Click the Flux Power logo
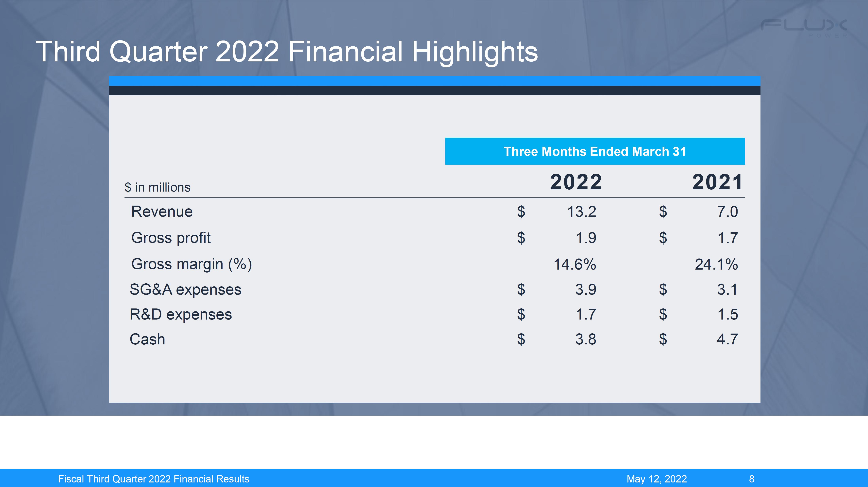The image size is (868, 487). (803, 28)
